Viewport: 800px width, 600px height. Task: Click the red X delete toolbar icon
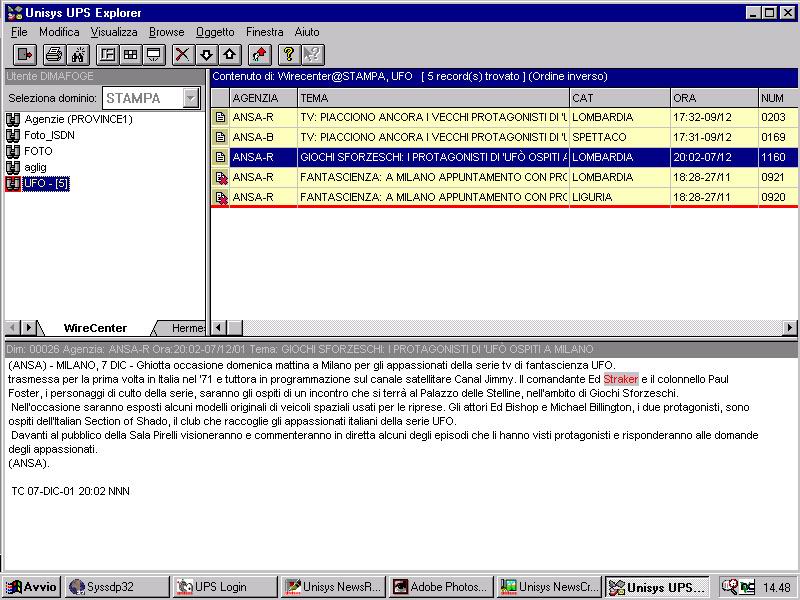pyautogui.click(x=183, y=55)
